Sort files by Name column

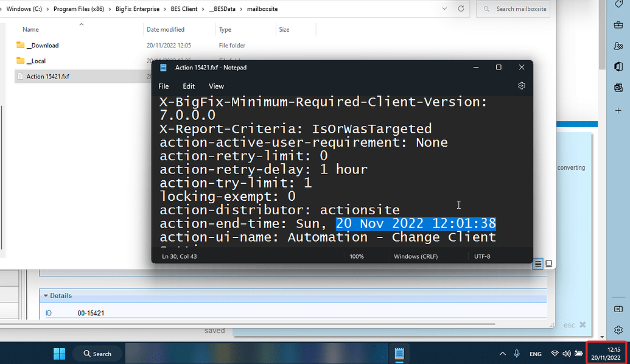pos(30,29)
